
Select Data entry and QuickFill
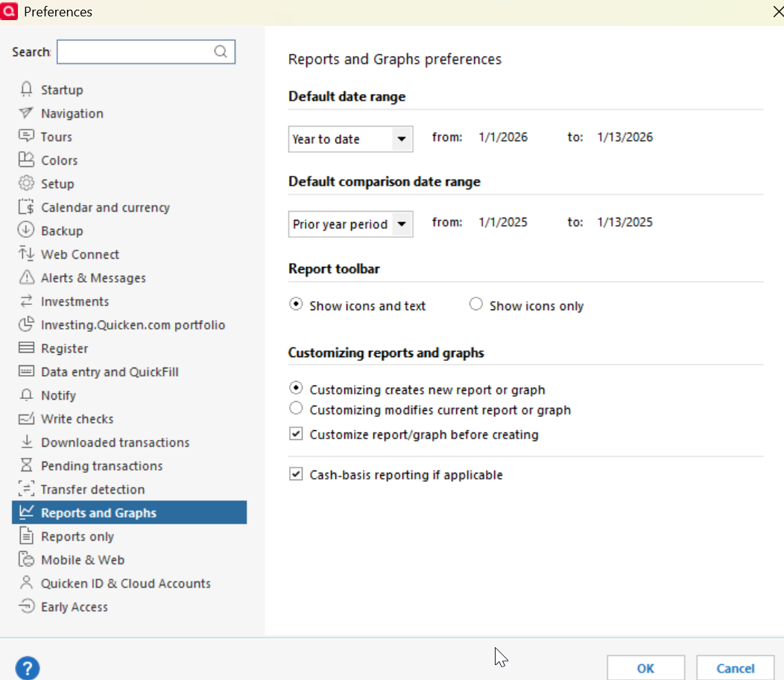110,372
